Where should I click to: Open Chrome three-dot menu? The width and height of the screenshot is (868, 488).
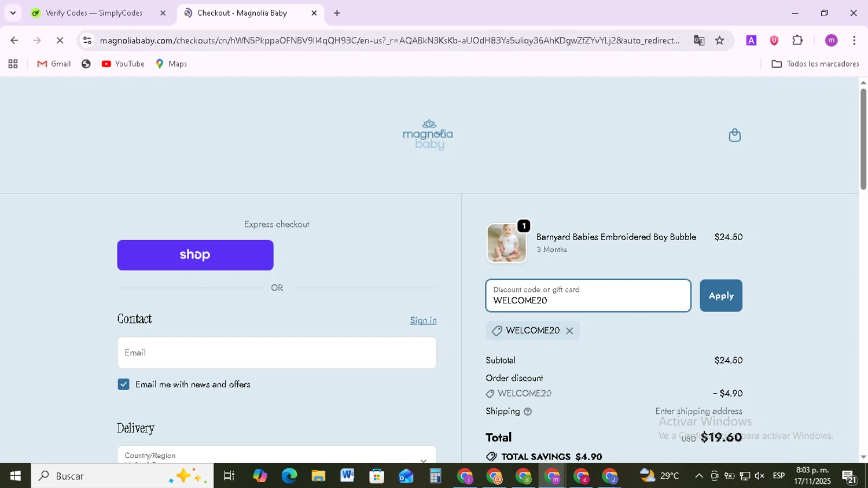(x=854, y=41)
